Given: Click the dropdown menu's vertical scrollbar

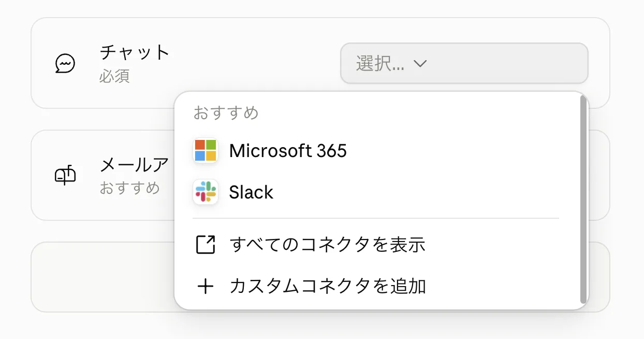Looking at the screenshot, I should [x=583, y=199].
